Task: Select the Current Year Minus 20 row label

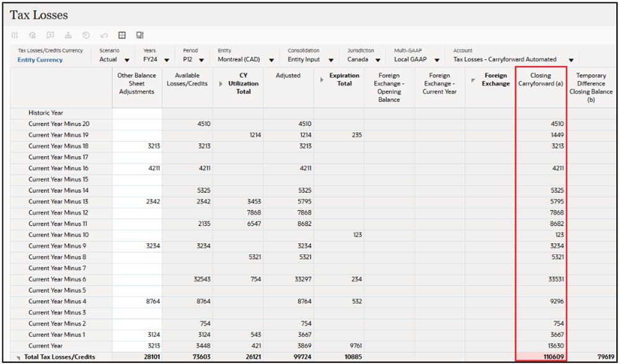Action: pos(59,124)
